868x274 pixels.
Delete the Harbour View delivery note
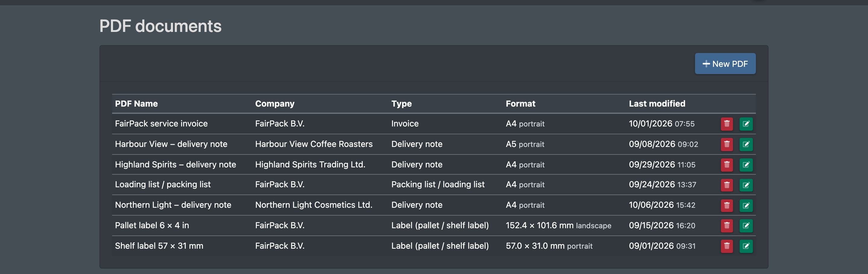tap(726, 145)
